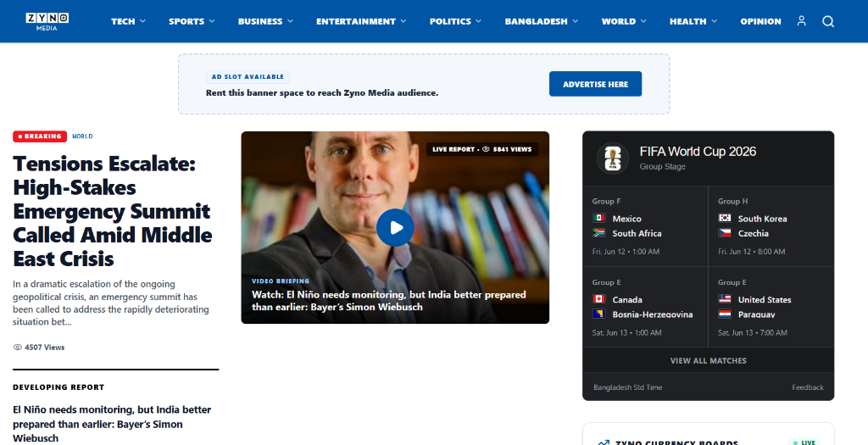Image resolution: width=868 pixels, height=445 pixels.
Task: Click View All Matches
Action: 708,360
